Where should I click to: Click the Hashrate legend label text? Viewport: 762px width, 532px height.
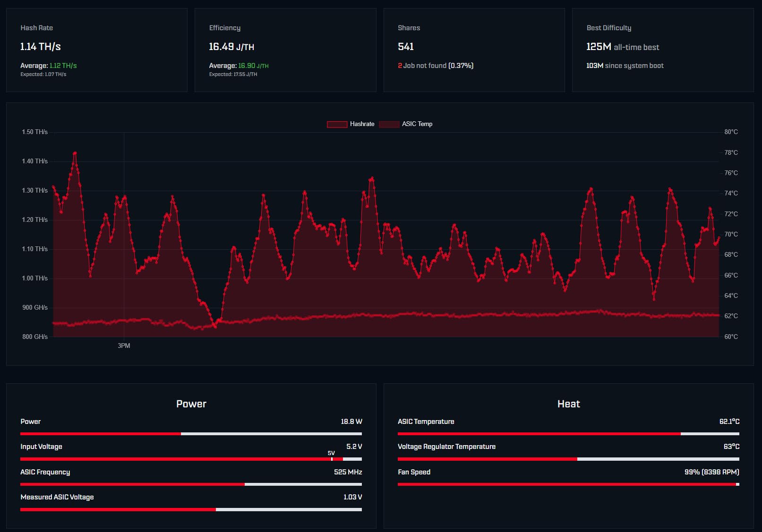pyautogui.click(x=362, y=124)
